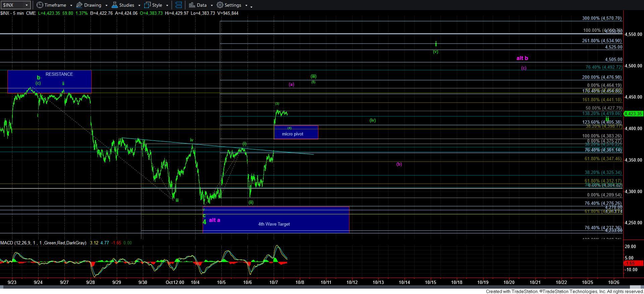Click the Drawing pencil icon
The image size is (644, 294).
click(x=79, y=5)
